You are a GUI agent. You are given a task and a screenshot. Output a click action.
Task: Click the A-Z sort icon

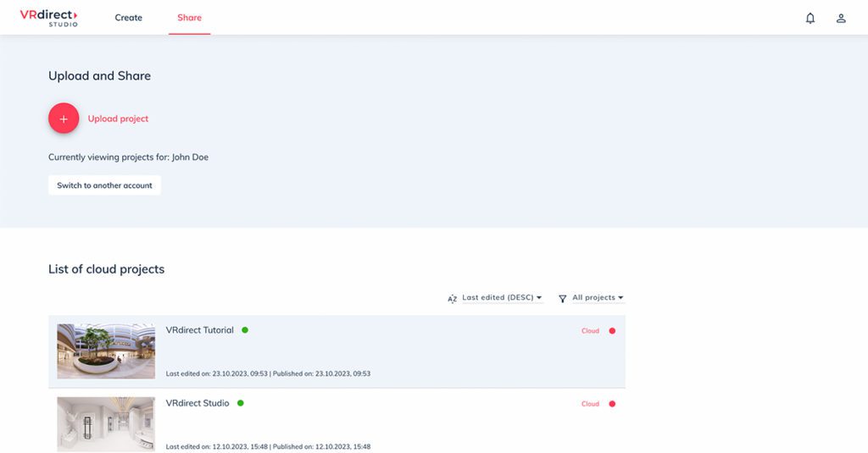coord(453,299)
